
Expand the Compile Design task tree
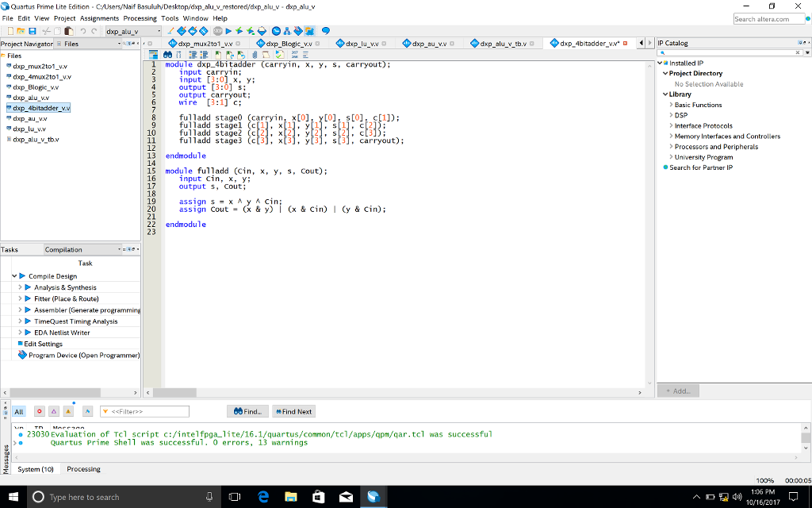tap(16, 275)
